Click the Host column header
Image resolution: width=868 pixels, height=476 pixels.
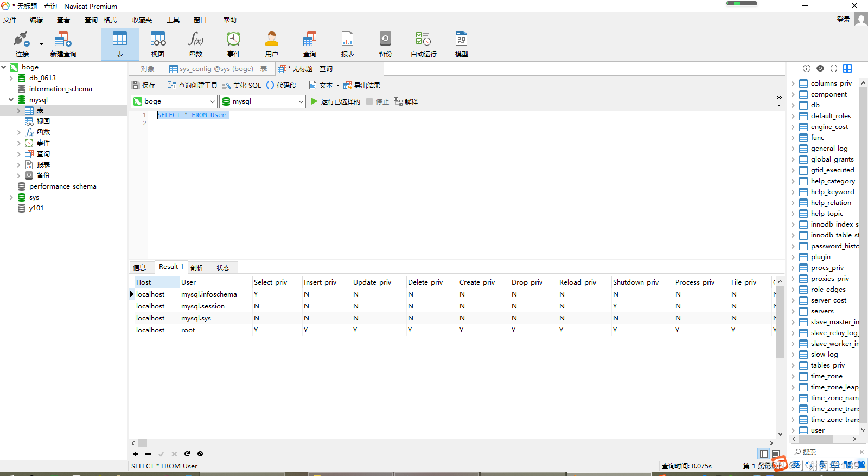pyautogui.click(x=157, y=282)
